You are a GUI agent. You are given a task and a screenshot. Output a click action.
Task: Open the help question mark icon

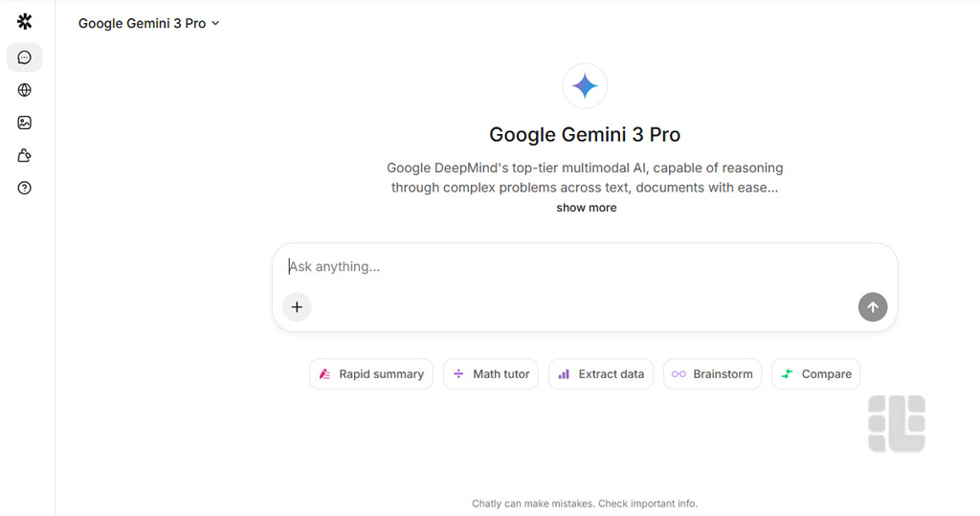point(25,188)
